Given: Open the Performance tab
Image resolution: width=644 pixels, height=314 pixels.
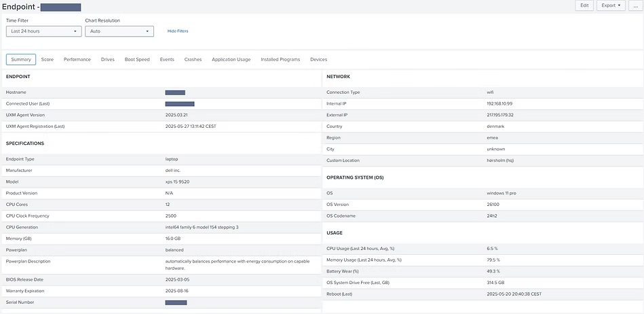Looking at the screenshot, I should [x=77, y=60].
